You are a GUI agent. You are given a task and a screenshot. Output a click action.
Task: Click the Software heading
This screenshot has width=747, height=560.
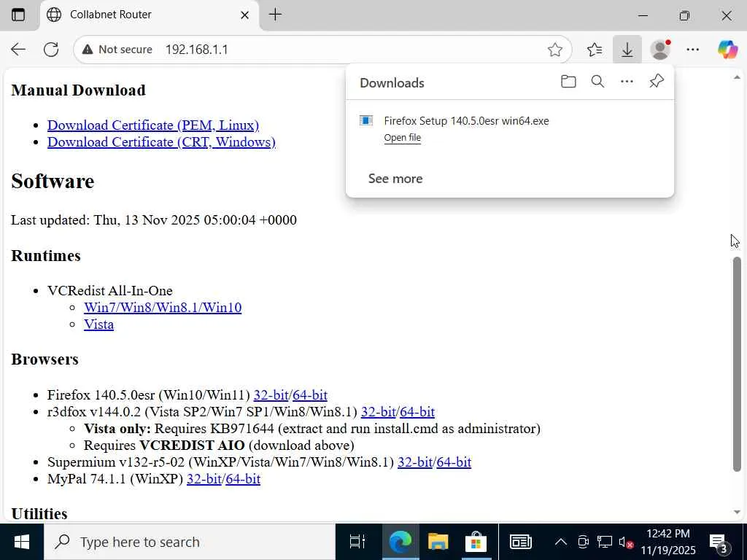53,182
